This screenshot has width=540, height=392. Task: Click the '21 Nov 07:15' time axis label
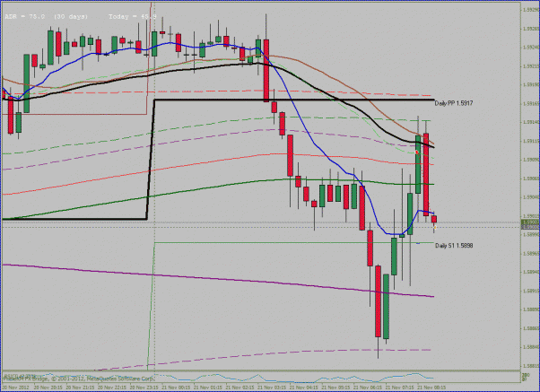coord(400,388)
